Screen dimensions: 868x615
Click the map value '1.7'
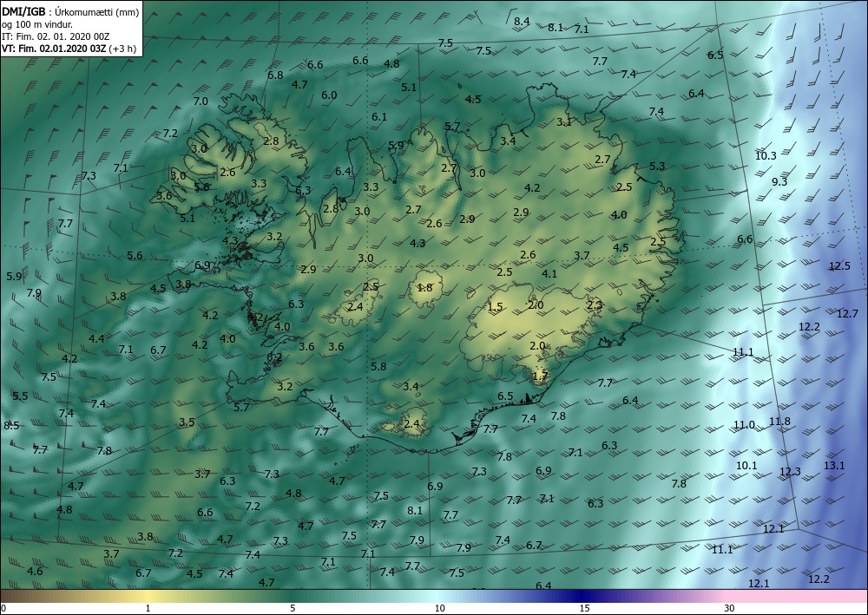pyautogui.click(x=540, y=376)
